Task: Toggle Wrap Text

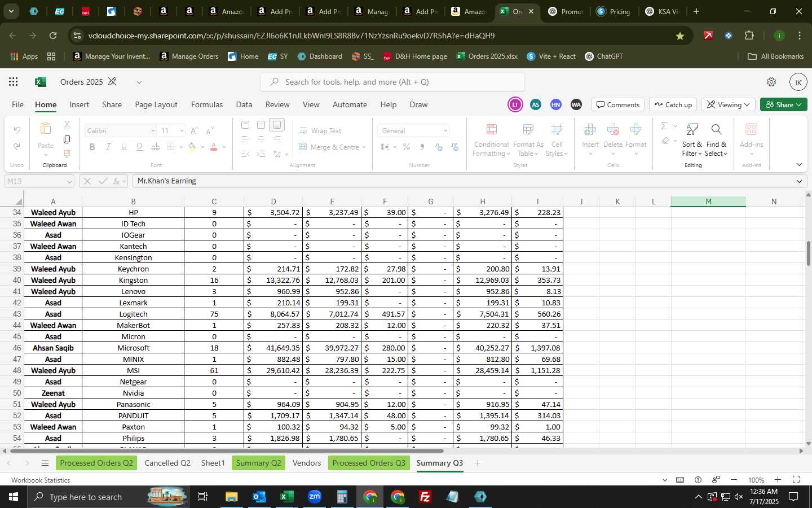Action: tap(320, 130)
